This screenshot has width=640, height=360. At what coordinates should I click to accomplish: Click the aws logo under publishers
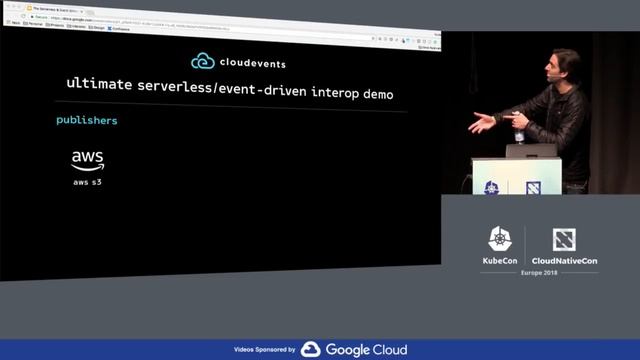(88, 161)
